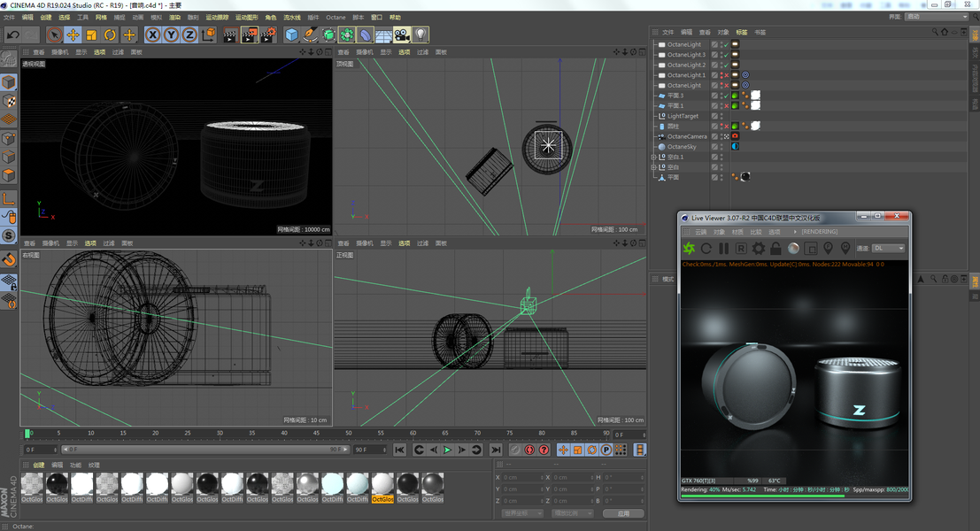Screen dimensions: 980x531
Task: Open Render Settings clapperboard gear icon
Action: tap(268, 35)
